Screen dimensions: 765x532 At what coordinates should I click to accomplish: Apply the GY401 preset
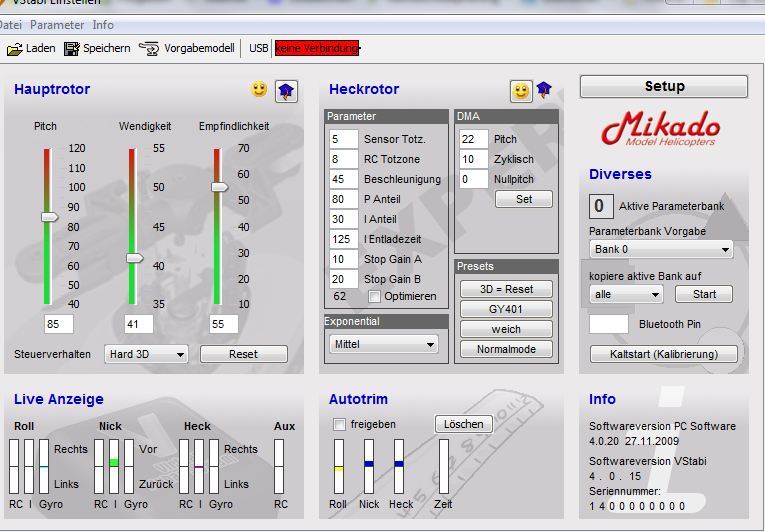click(506, 309)
